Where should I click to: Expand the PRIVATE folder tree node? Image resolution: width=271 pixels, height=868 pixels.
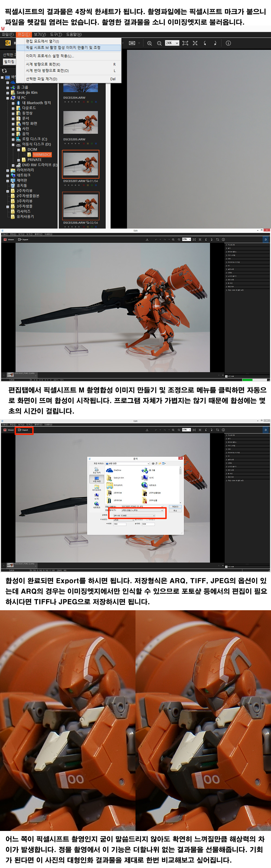pyautogui.click(x=18, y=160)
